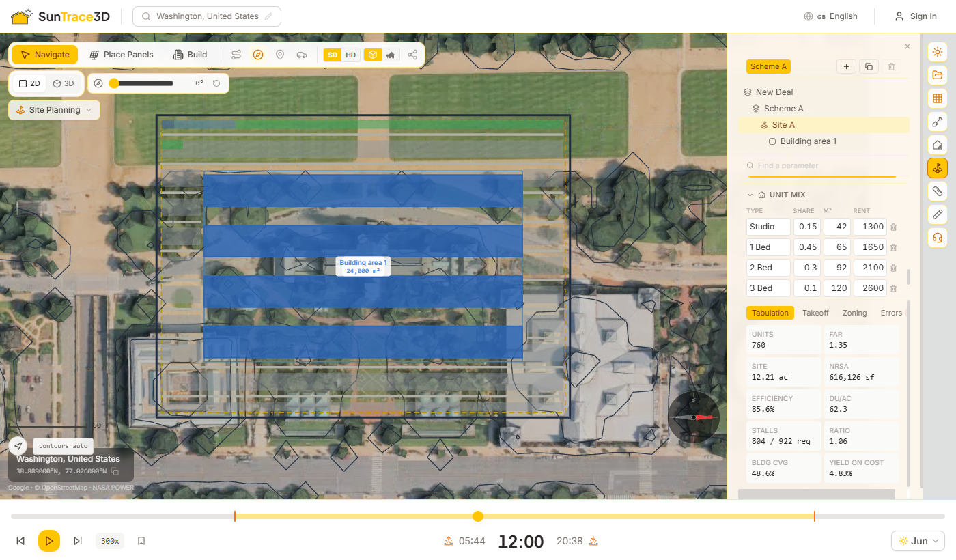Image resolution: width=956 pixels, height=560 pixels.
Task: Open the 300x playback speed selector
Action: coord(110,541)
